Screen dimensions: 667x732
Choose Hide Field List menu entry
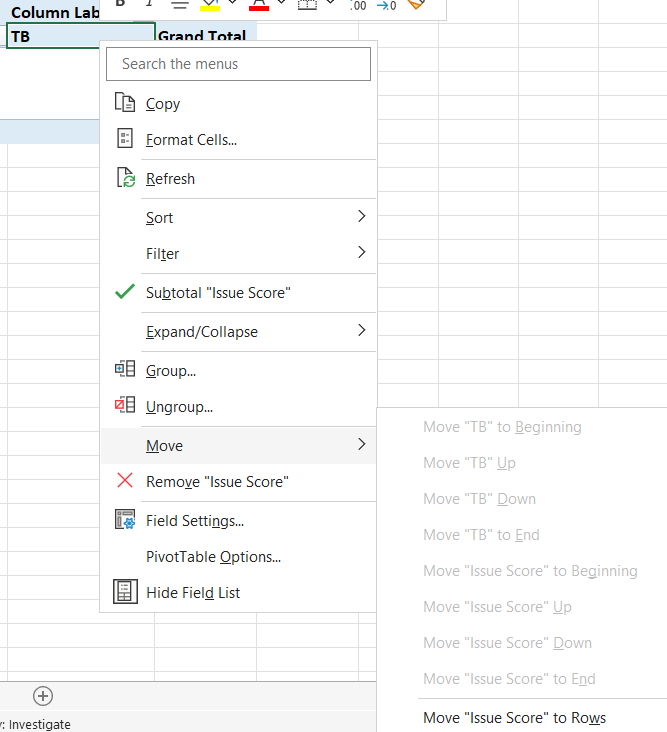click(x=239, y=592)
